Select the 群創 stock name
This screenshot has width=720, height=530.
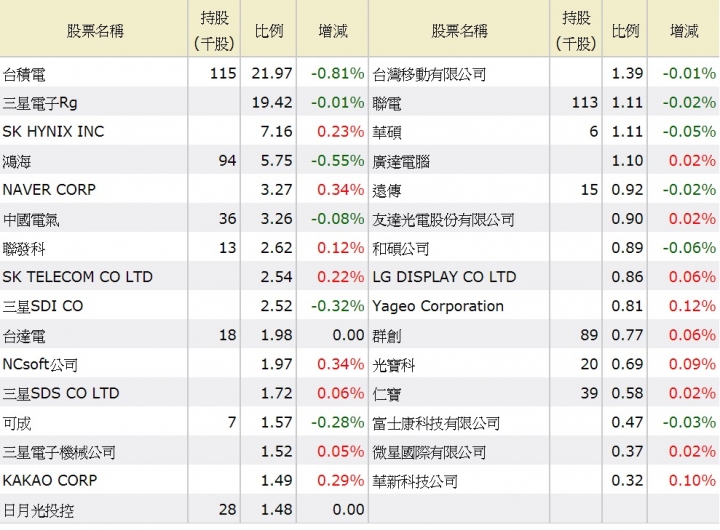387,336
